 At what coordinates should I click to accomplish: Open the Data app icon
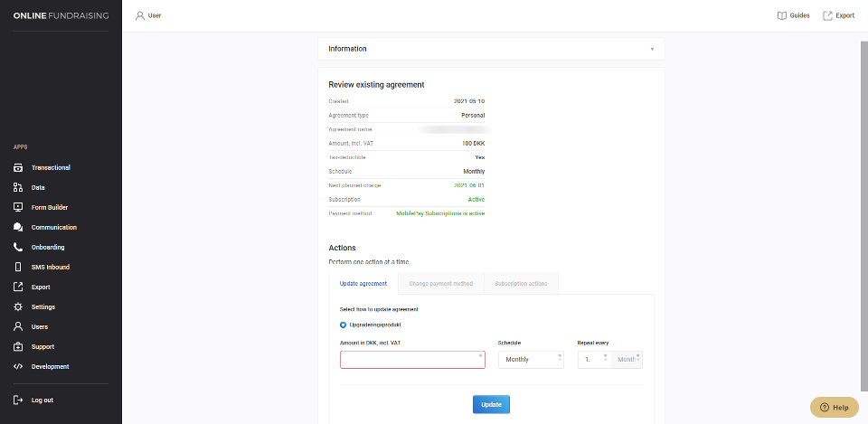[18, 188]
